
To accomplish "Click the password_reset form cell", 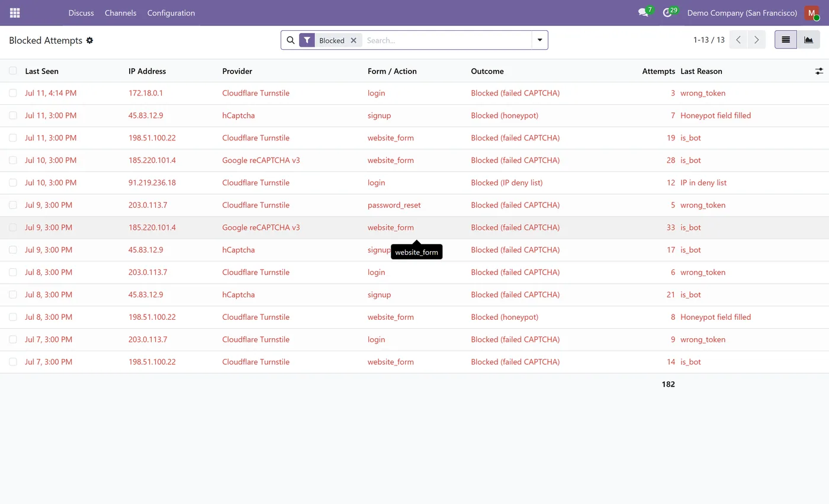I will tap(394, 205).
